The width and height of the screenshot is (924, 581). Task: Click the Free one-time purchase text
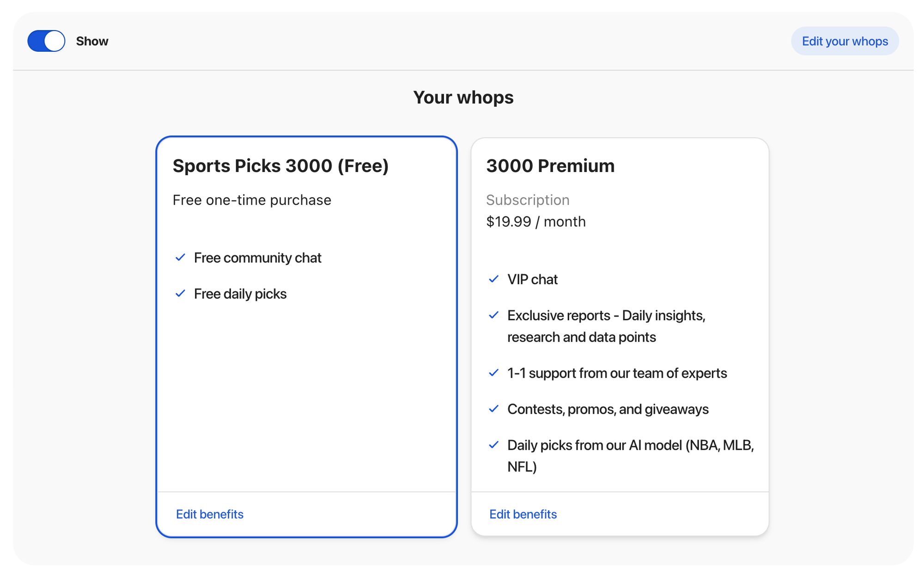252,200
